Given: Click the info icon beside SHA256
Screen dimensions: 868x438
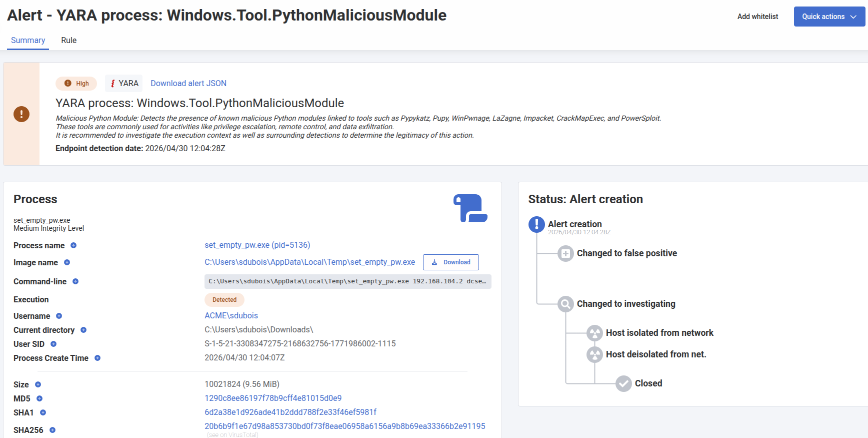Looking at the screenshot, I should click(x=52, y=430).
